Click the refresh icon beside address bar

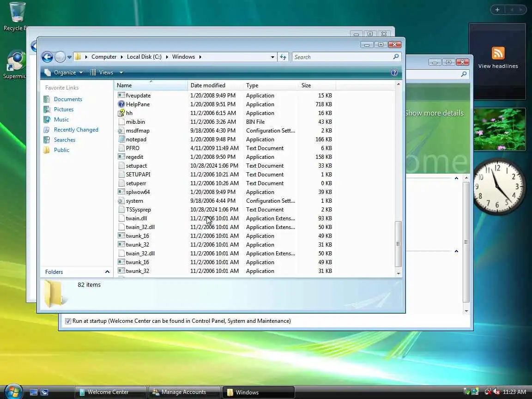283,57
